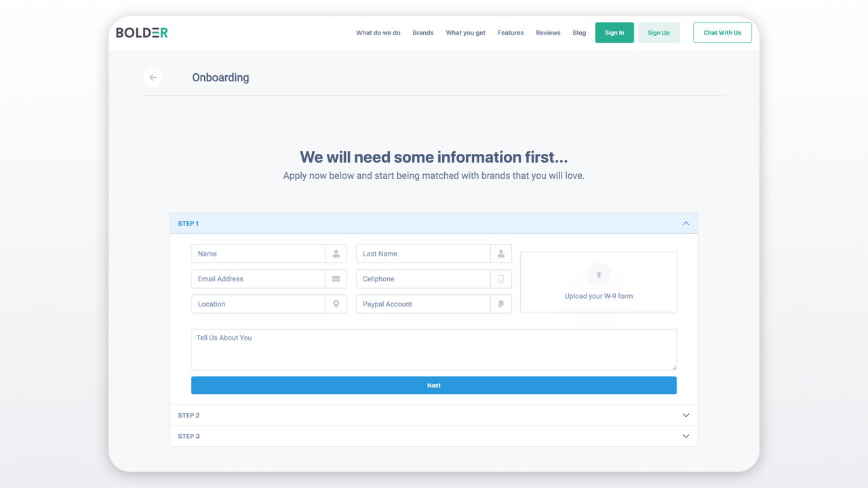This screenshot has width=868, height=488.
Task: Click the person icon beside the Name field
Action: 336,253
